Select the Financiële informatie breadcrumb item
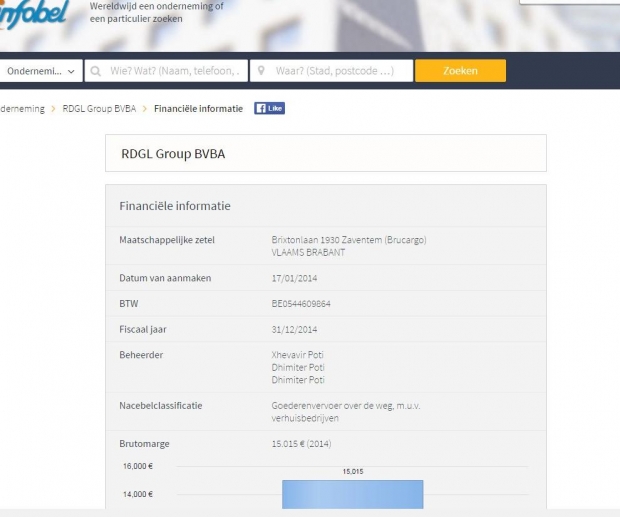The width and height of the screenshot is (620, 517). point(198,108)
